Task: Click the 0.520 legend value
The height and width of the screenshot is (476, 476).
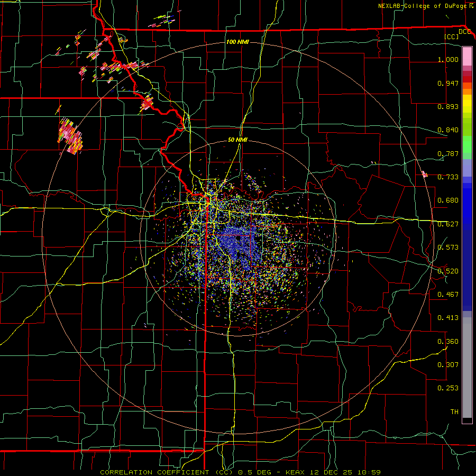Action: pos(448,271)
